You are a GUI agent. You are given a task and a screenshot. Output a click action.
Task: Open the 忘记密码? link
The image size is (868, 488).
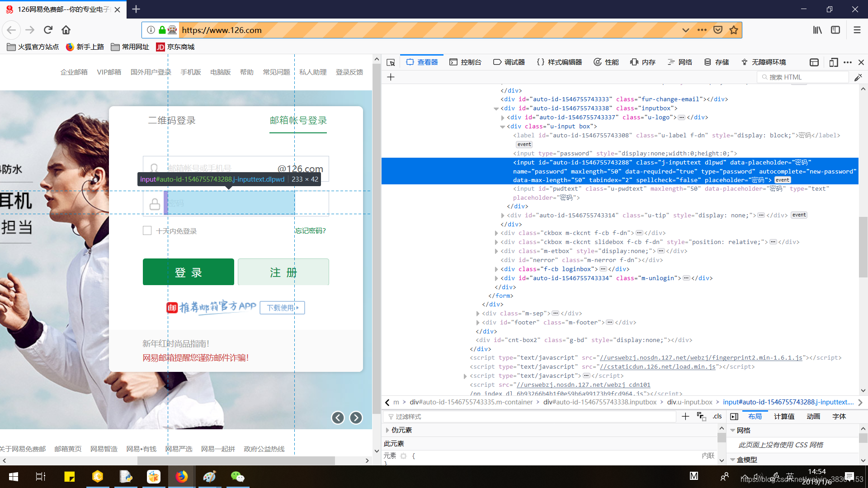point(310,230)
